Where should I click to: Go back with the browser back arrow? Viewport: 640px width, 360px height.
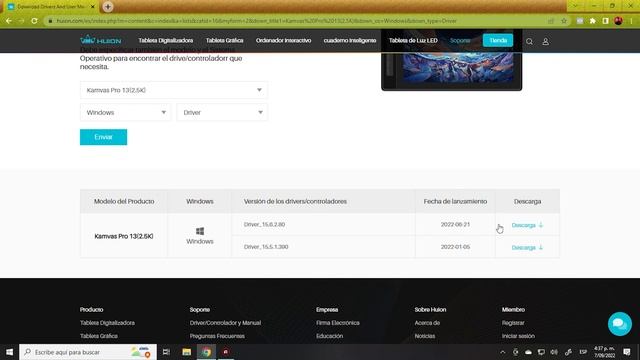9,21
